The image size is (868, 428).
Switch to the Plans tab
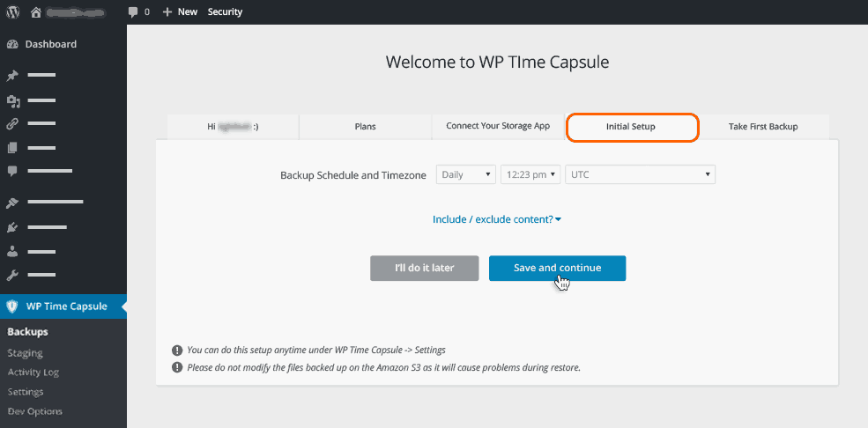[x=366, y=127]
